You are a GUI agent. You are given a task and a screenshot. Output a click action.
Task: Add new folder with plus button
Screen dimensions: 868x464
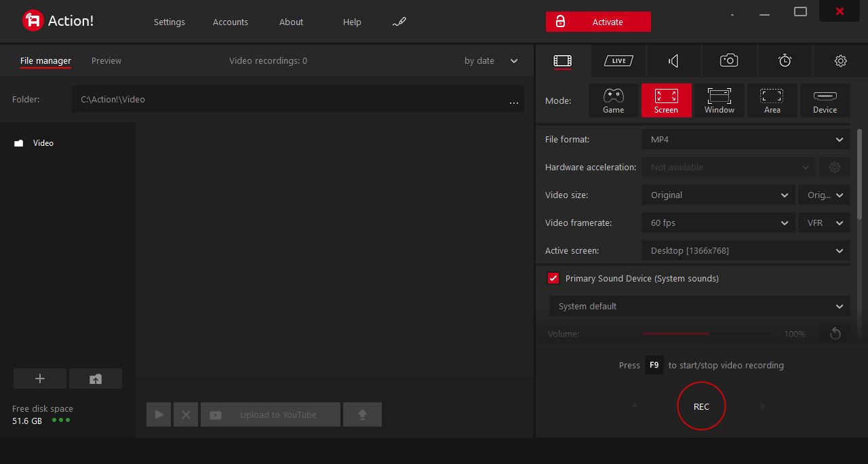40,379
